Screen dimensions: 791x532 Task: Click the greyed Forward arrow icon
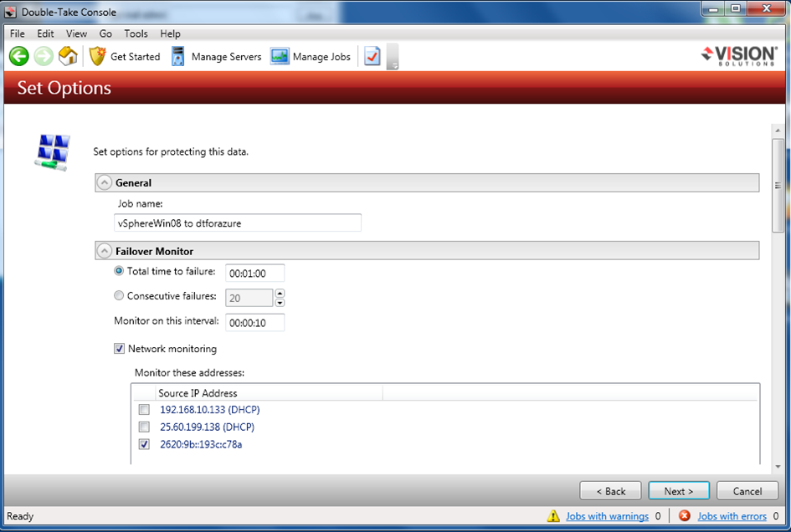(44, 56)
